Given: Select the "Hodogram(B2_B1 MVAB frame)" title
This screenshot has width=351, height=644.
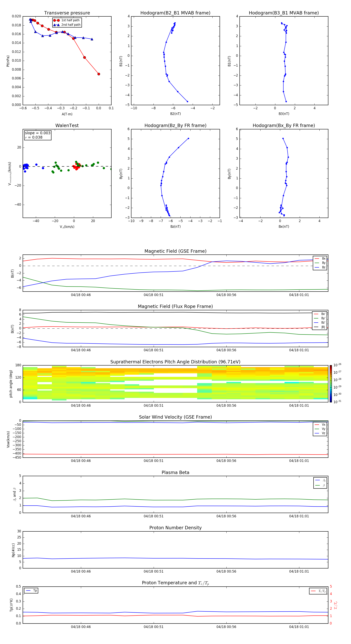Looking at the screenshot, I should (x=175, y=13).
